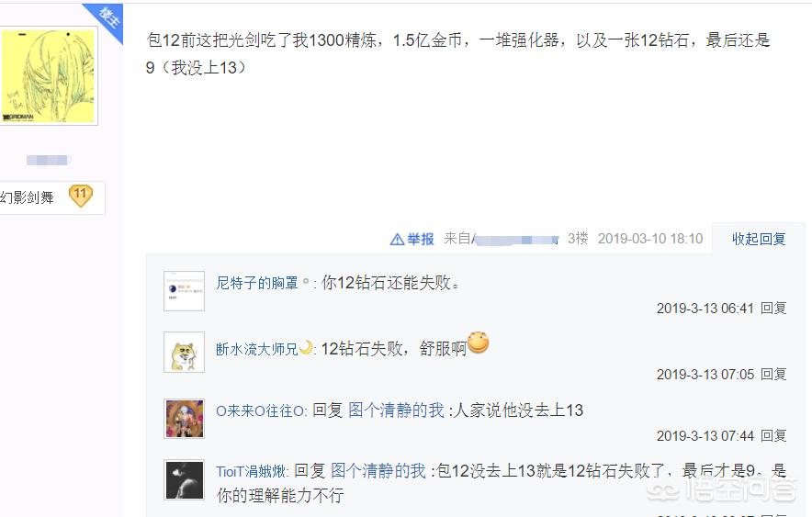The width and height of the screenshot is (812, 517).
Task: Click the level 11 badge icon
Action: coord(80,197)
